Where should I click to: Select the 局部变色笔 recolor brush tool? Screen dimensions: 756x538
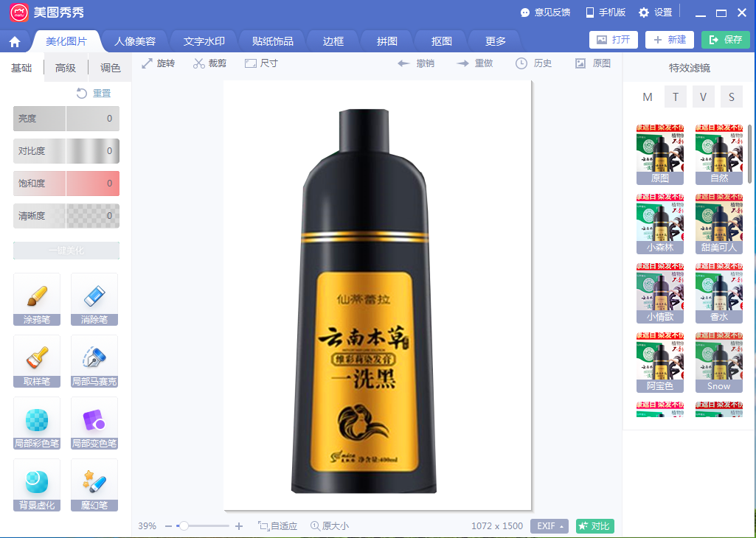pos(94,423)
